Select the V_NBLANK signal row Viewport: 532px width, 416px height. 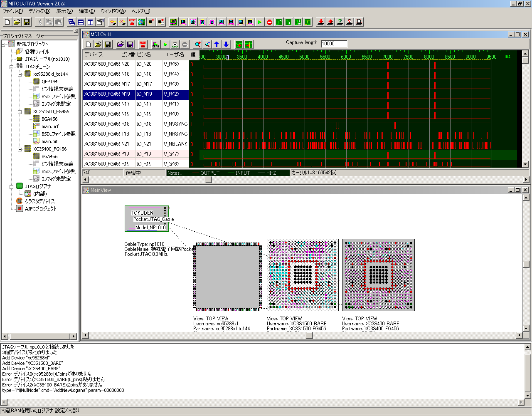tap(175, 144)
